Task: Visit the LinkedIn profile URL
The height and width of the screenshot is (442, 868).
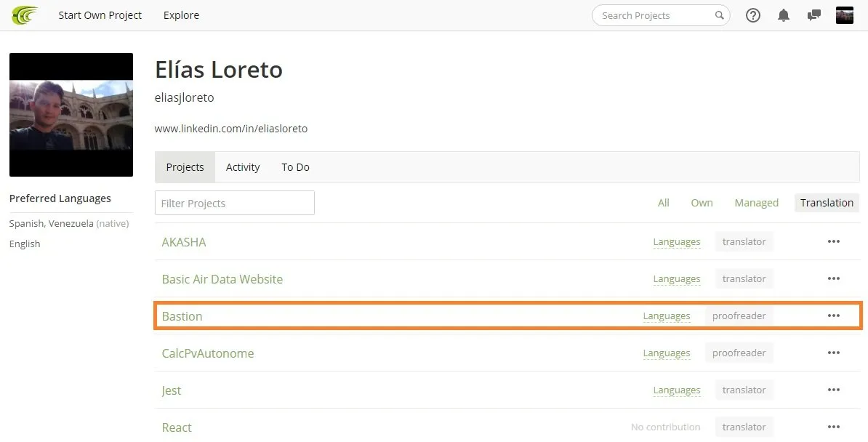Action: (x=231, y=129)
